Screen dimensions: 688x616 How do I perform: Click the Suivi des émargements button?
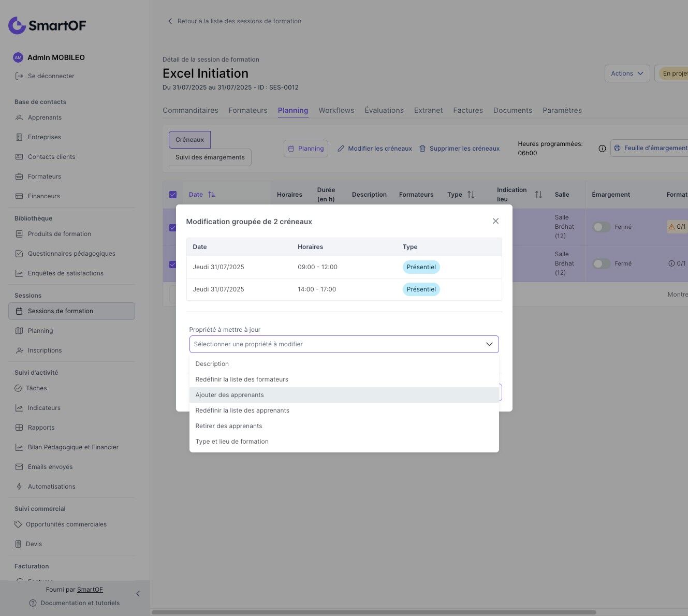click(x=210, y=157)
